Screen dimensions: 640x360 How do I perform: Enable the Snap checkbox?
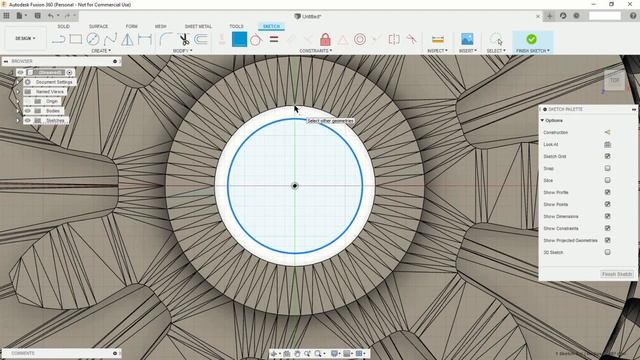click(x=607, y=168)
